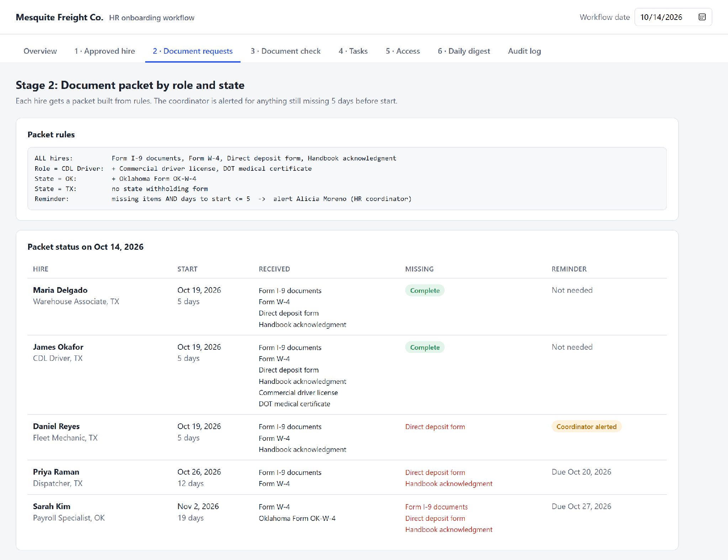Select hire name Daniel Reyes
Image resolution: width=728 pixels, height=560 pixels.
[56, 426]
